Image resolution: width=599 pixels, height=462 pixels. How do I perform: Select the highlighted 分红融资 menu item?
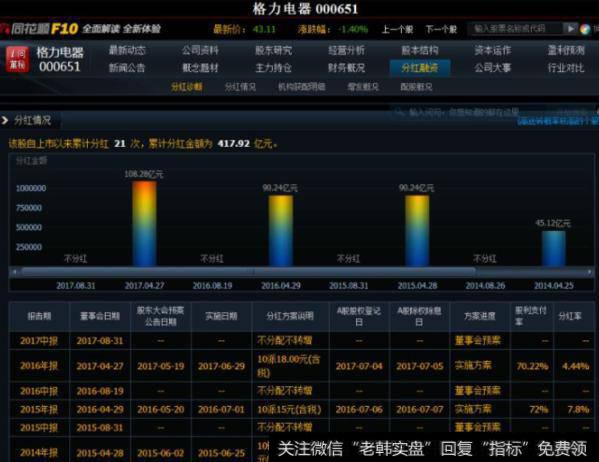(x=419, y=68)
